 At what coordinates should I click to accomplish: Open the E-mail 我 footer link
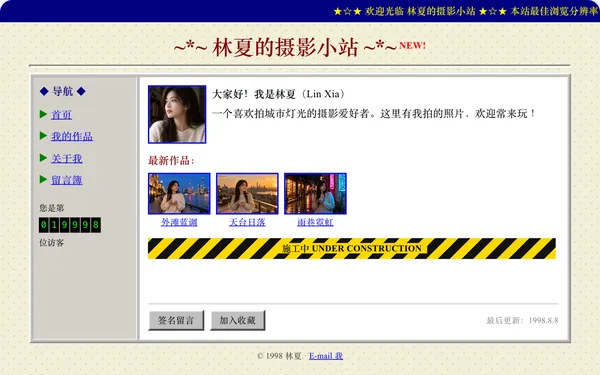326,356
